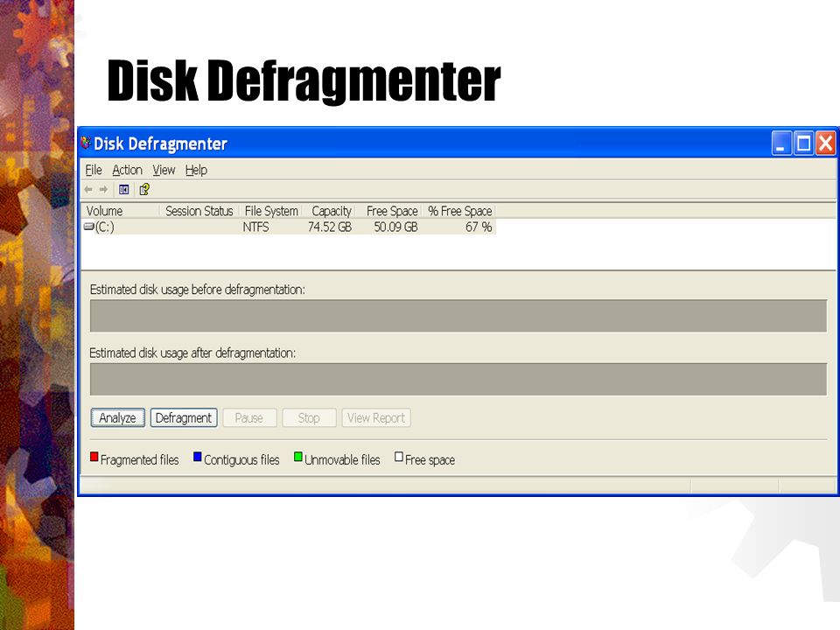This screenshot has width=840, height=630.
Task: Minimize the Disk Defragmenter window
Action: 781,143
